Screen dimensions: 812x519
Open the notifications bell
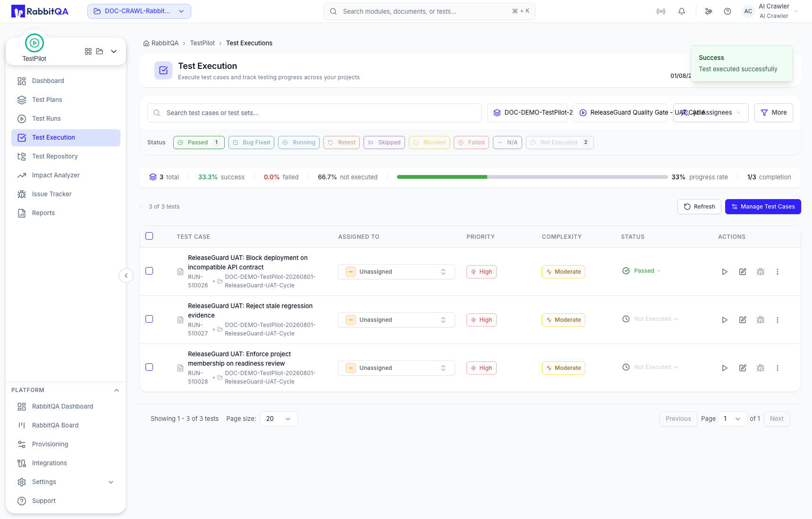[682, 11]
